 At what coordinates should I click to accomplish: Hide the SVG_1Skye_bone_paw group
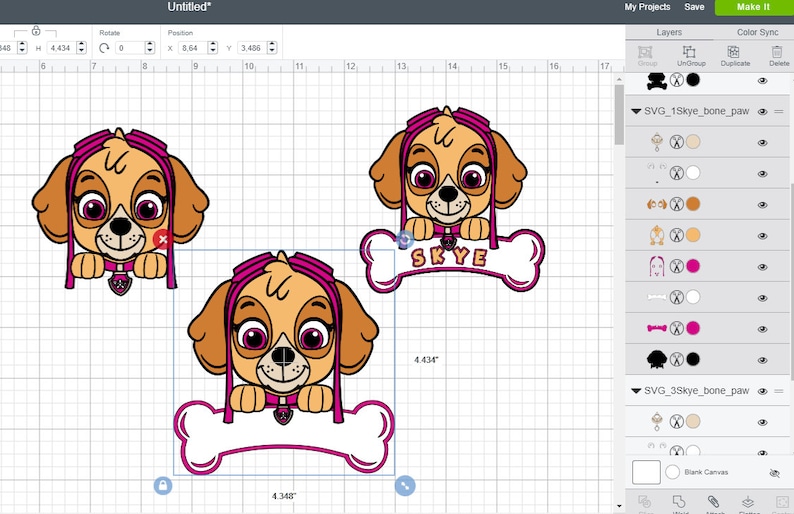point(762,112)
